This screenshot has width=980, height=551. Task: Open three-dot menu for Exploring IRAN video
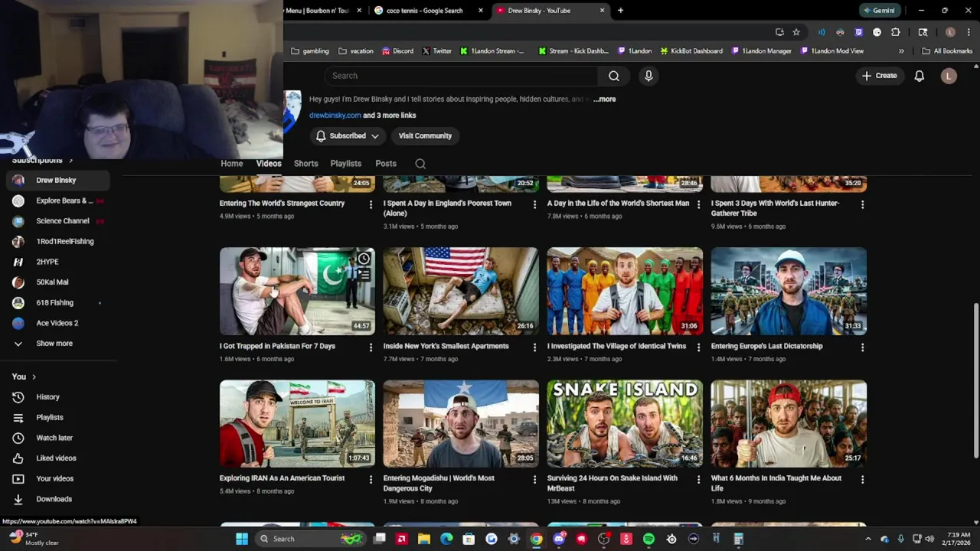point(371,479)
